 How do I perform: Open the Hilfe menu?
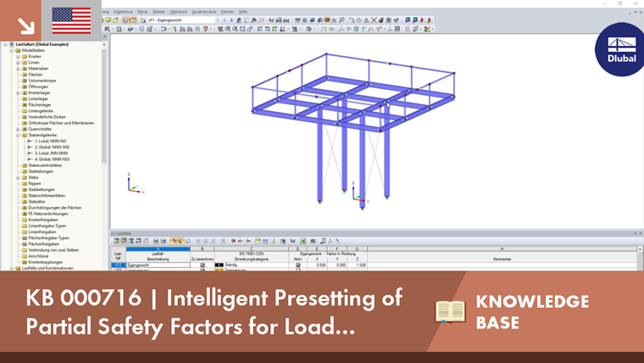point(243,12)
